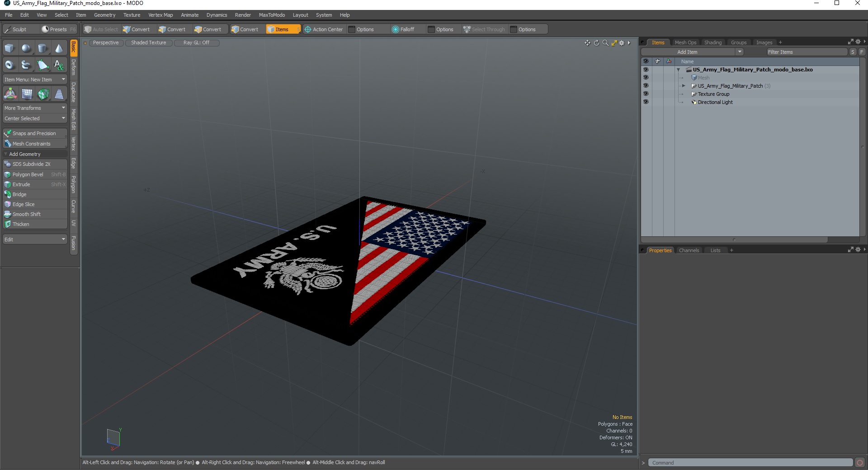
Task: Click the viewport rotate icon
Action: pyautogui.click(x=596, y=43)
